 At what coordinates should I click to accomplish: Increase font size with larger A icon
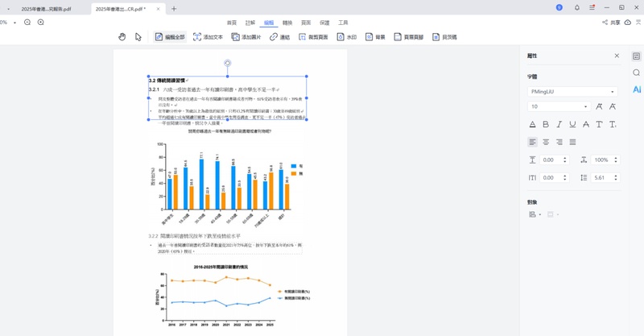[599, 106]
